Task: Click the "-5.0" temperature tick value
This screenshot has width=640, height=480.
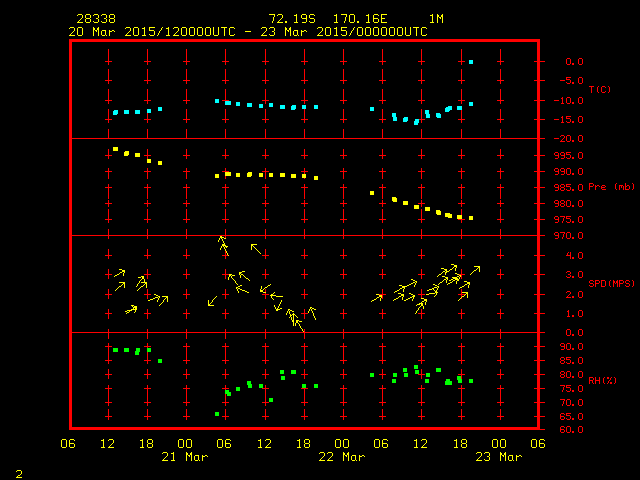Action: point(571,80)
